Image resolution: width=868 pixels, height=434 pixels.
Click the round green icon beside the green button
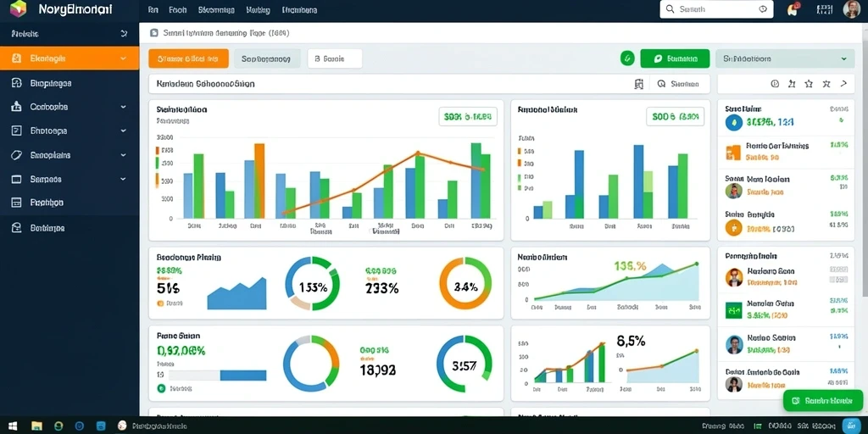(x=627, y=58)
